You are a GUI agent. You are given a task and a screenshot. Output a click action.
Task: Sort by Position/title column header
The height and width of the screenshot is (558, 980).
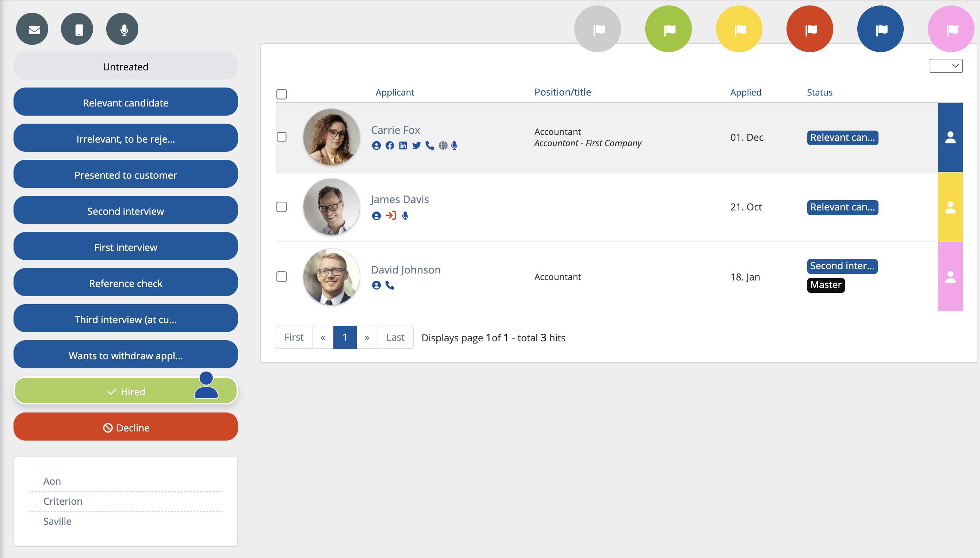[x=562, y=92]
